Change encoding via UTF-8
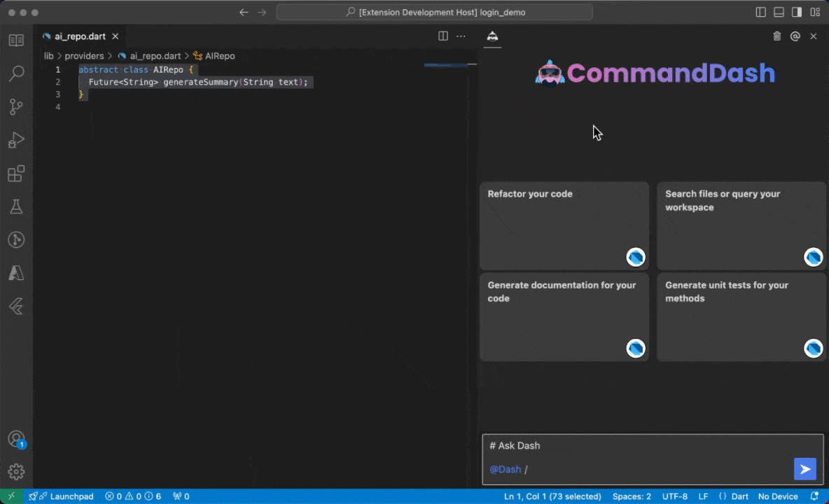Screen dimensions: 829x504 point(675,496)
